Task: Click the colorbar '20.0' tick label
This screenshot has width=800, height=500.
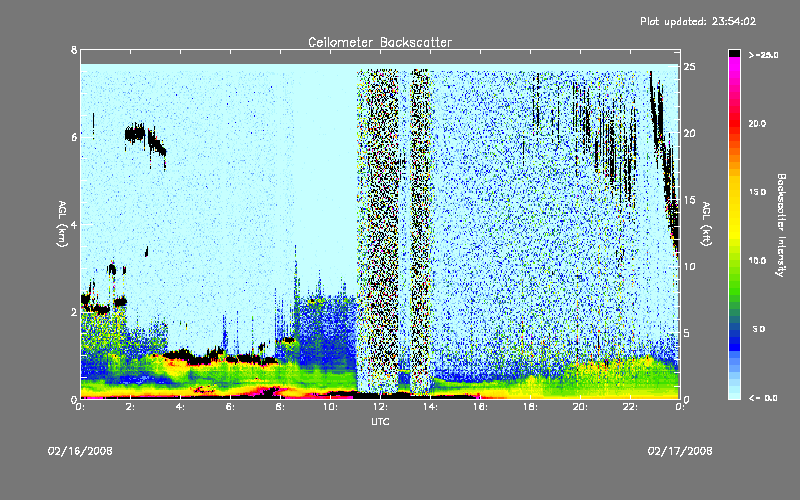Action: [x=757, y=123]
